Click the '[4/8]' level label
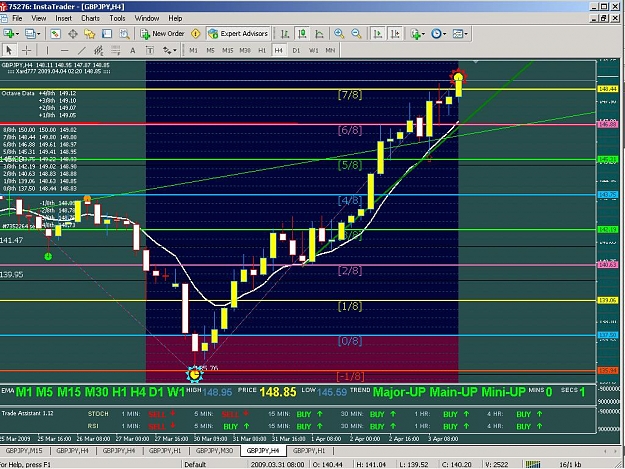The image size is (625, 469). pos(350,200)
